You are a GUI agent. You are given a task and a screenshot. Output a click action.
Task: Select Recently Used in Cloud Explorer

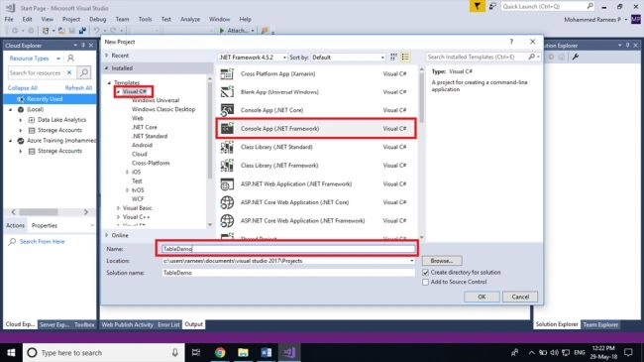pyautogui.click(x=50, y=99)
